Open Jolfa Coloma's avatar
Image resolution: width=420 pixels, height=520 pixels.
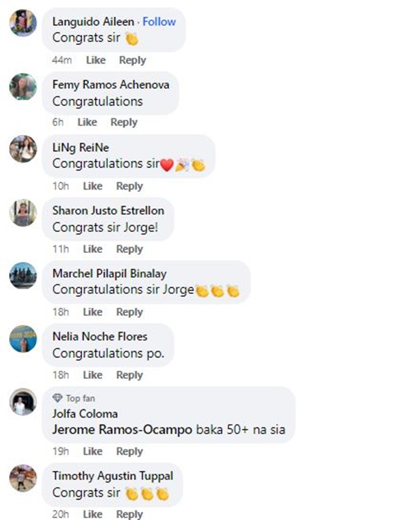pyautogui.click(x=23, y=401)
